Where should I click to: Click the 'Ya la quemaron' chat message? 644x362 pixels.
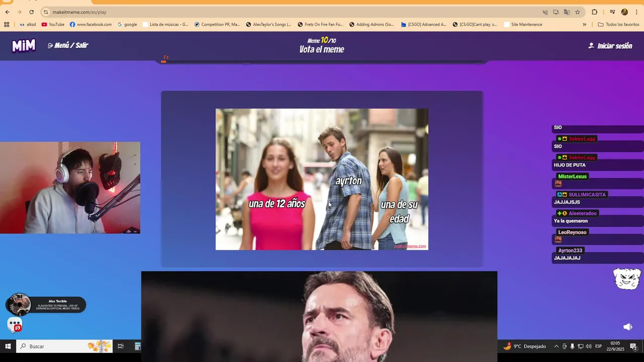tap(571, 221)
